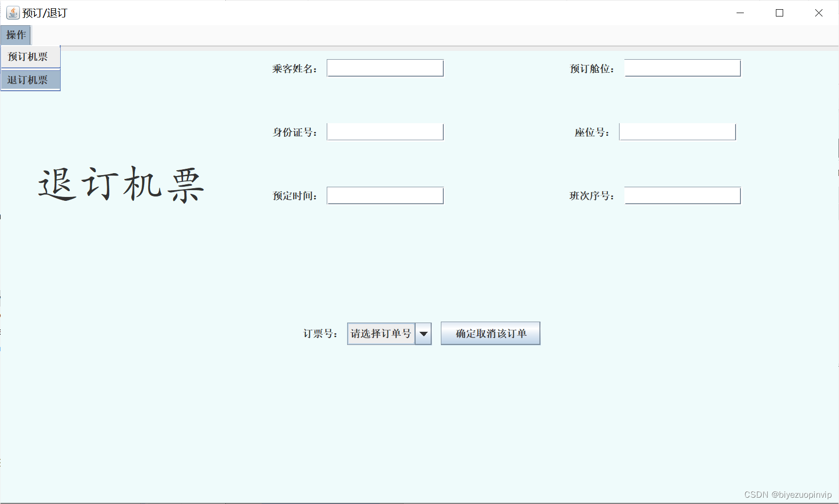The image size is (839, 504).
Task: Select 预订机票 from the menu
Action: 27,56
